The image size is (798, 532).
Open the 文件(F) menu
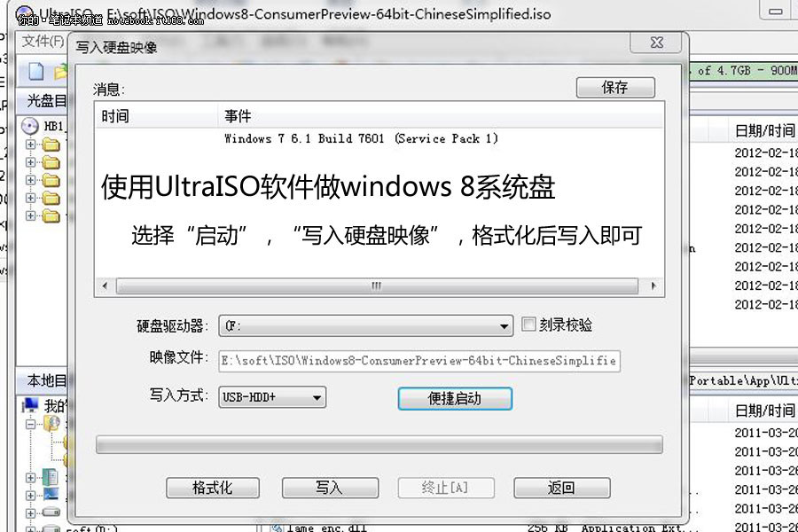pos(43,41)
